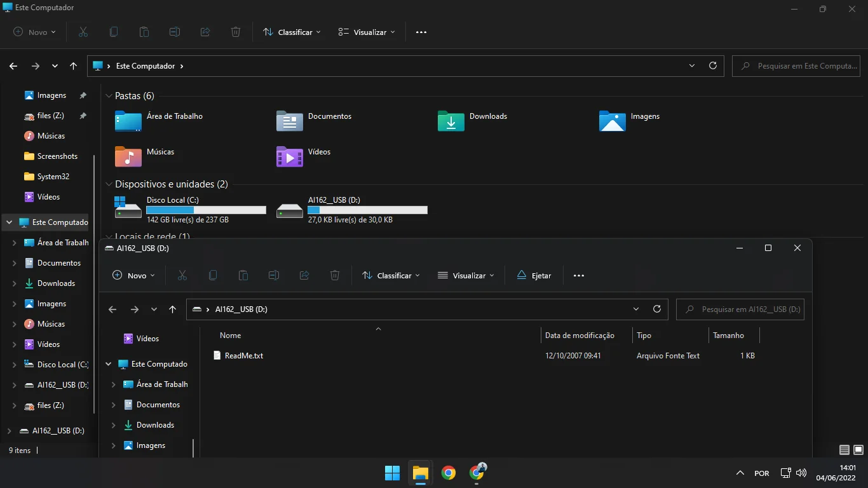The image size is (868, 488).
Task: Expand Documentos in AI162__USB navigation tree
Action: (x=114, y=405)
